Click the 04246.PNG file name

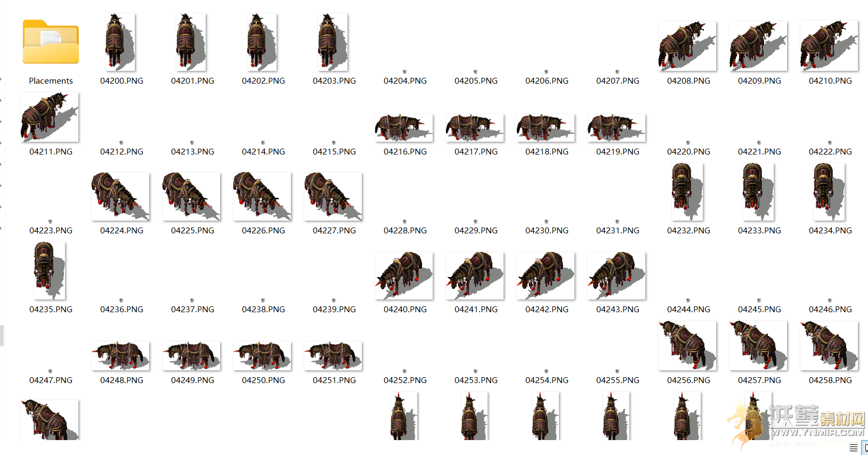click(830, 310)
